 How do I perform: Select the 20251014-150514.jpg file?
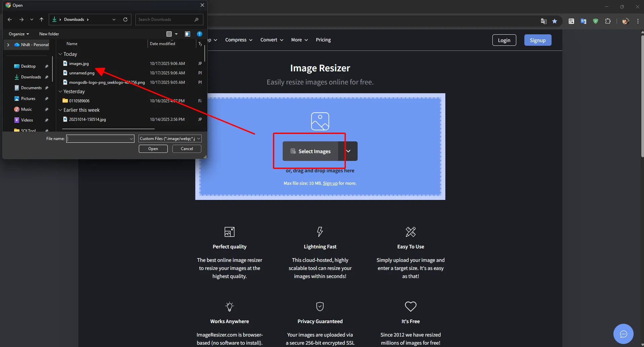[87, 119]
